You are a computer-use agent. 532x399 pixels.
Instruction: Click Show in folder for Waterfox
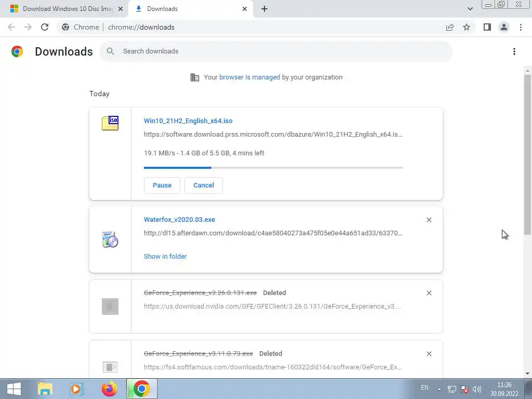[x=165, y=257]
